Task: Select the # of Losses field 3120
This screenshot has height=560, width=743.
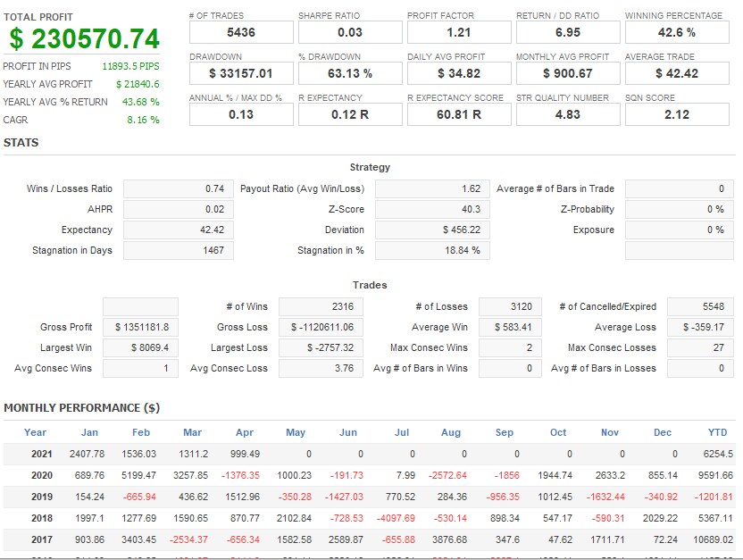Action: pos(510,306)
